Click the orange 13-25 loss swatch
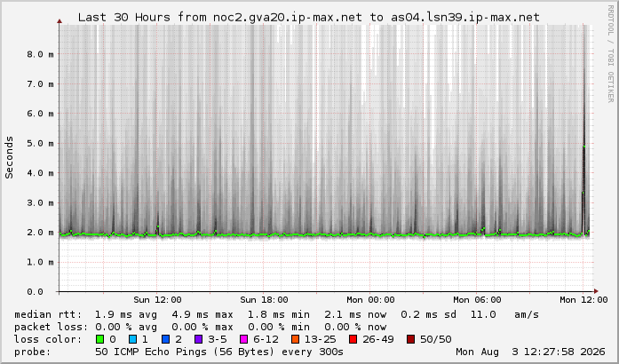619x364 pixels. (x=295, y=339)
